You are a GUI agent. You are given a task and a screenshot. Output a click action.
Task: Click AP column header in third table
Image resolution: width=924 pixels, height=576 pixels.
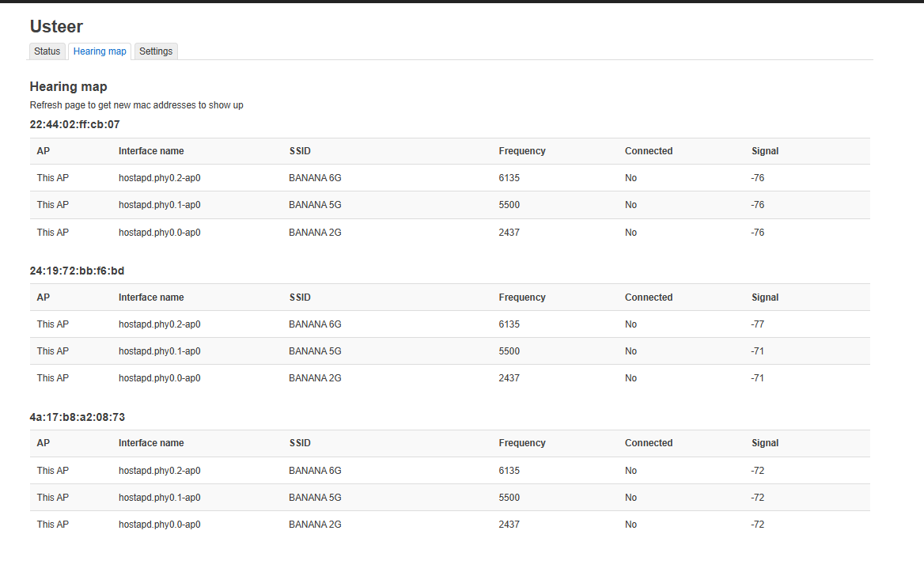pos(44,443)
